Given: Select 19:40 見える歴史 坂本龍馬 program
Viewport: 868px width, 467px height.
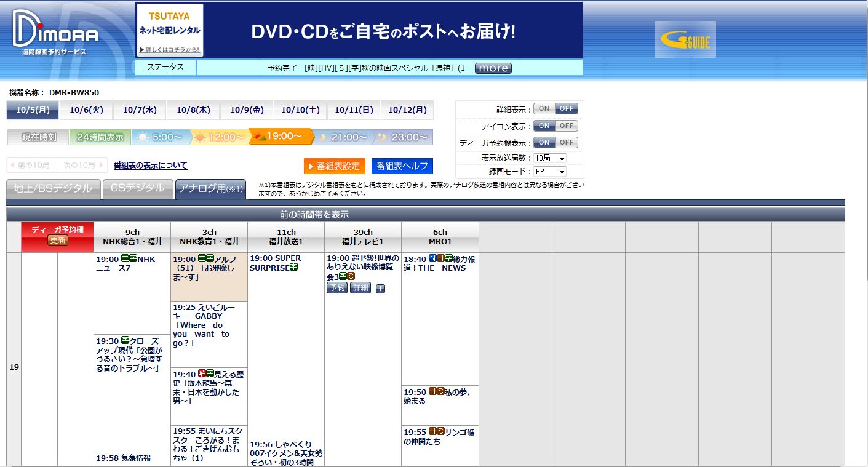Looking at the screenshot, I should click(209, 396).
